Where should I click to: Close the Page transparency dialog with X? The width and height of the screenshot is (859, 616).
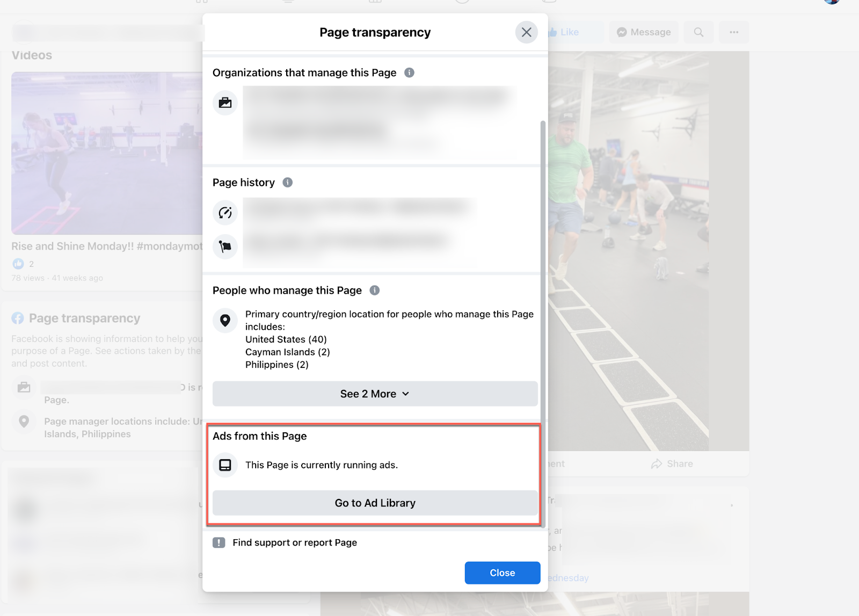(x=527, y=32)
